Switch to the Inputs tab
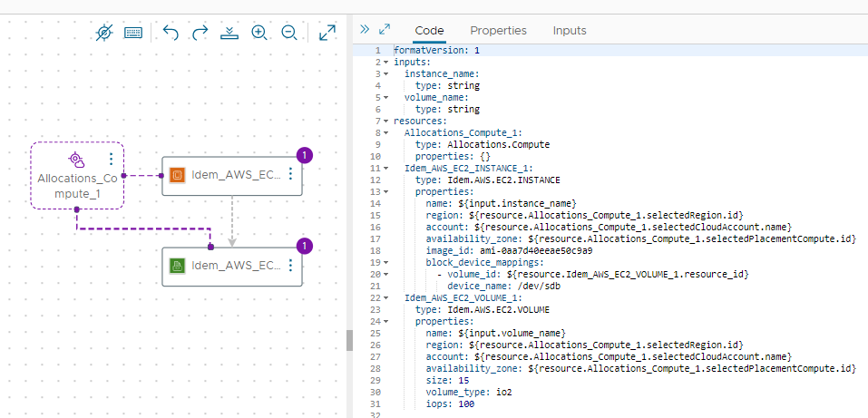 pyautogui.click(x=570, y=30)
